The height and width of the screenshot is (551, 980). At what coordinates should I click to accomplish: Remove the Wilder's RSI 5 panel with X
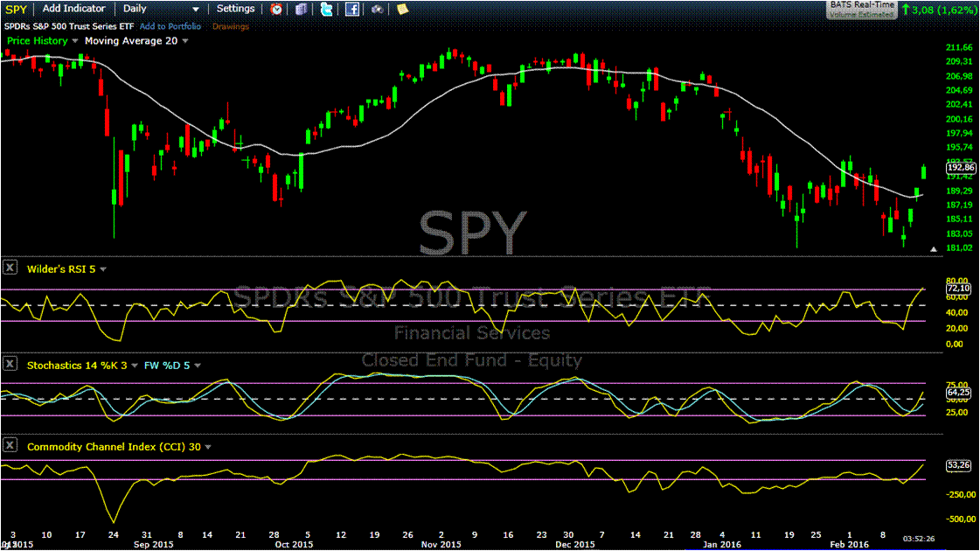point(10,269)
